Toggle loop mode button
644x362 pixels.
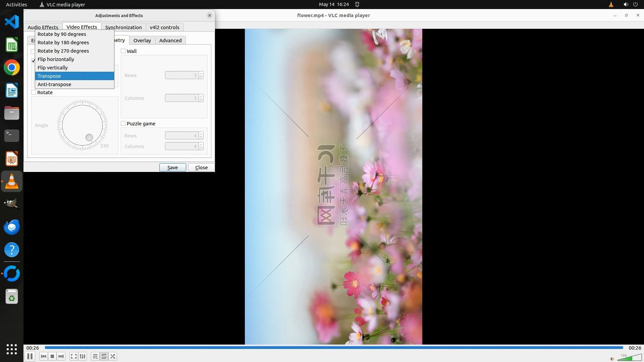click(104, 356)
